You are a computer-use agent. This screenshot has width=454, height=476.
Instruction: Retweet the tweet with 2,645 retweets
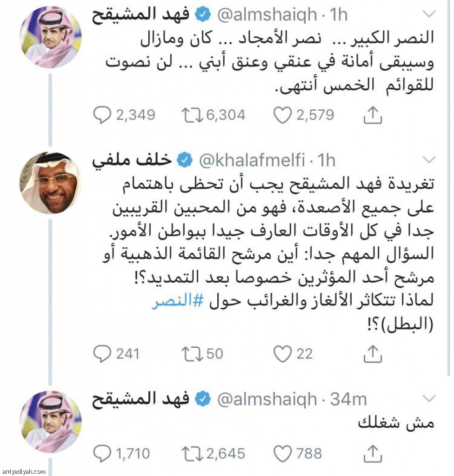(192, 454)
